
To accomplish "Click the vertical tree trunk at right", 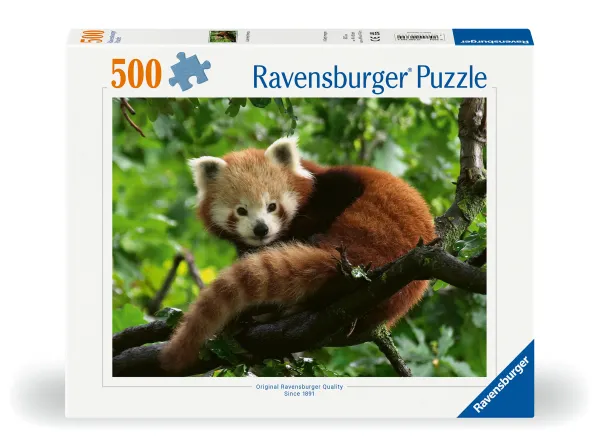I will click(470, 160).
